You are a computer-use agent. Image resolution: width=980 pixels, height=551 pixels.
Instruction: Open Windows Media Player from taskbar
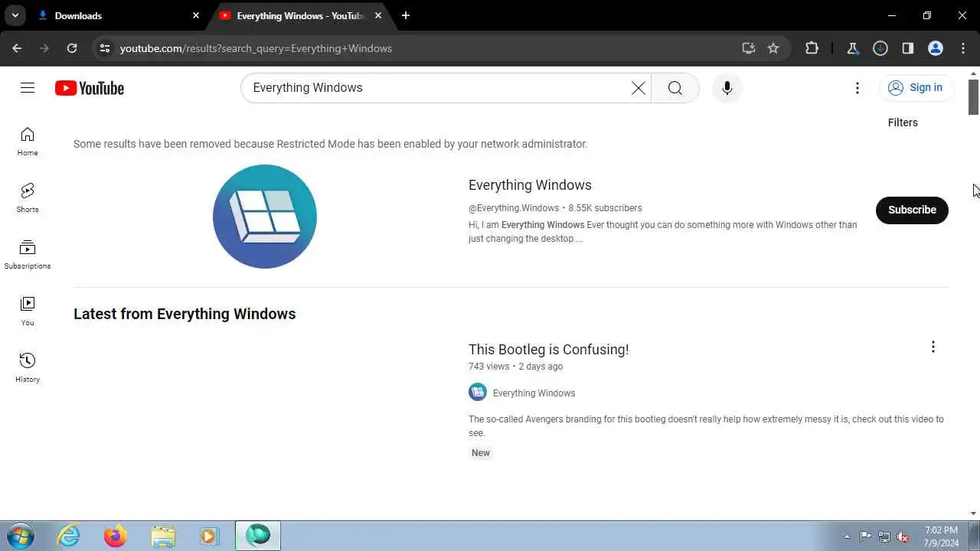coord(210,536)
